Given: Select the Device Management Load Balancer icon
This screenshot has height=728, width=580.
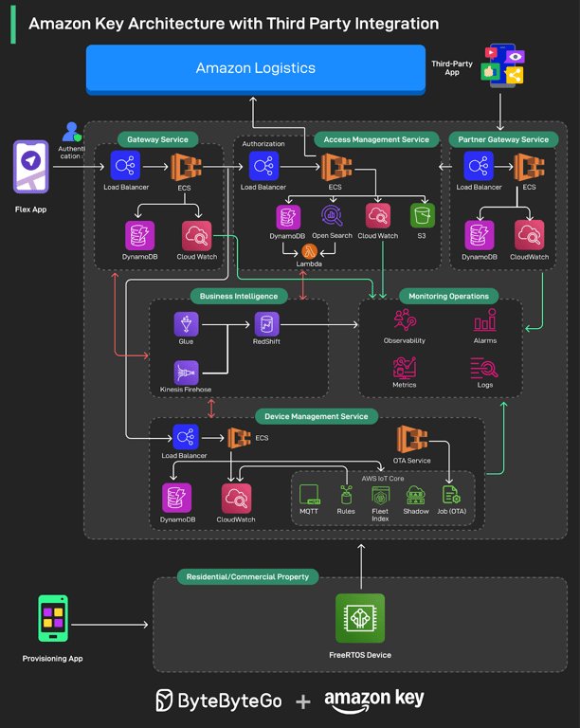Looking at the screenshot, I should point(186,437).
